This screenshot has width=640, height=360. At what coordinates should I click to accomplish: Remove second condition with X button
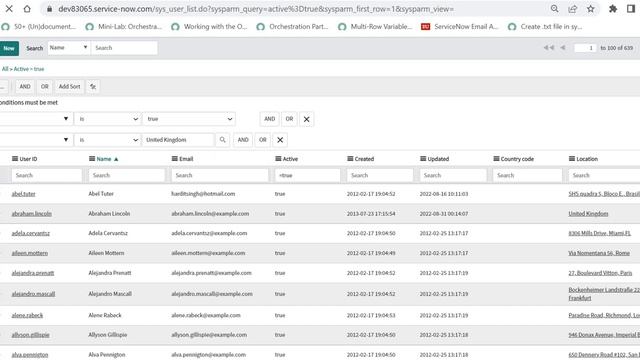coord(280,140)
